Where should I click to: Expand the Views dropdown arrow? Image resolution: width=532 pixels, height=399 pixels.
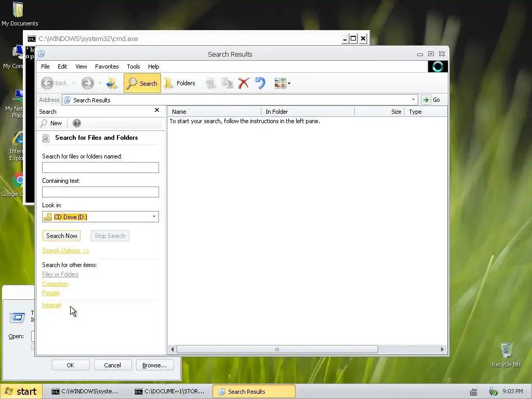(289, 83)
